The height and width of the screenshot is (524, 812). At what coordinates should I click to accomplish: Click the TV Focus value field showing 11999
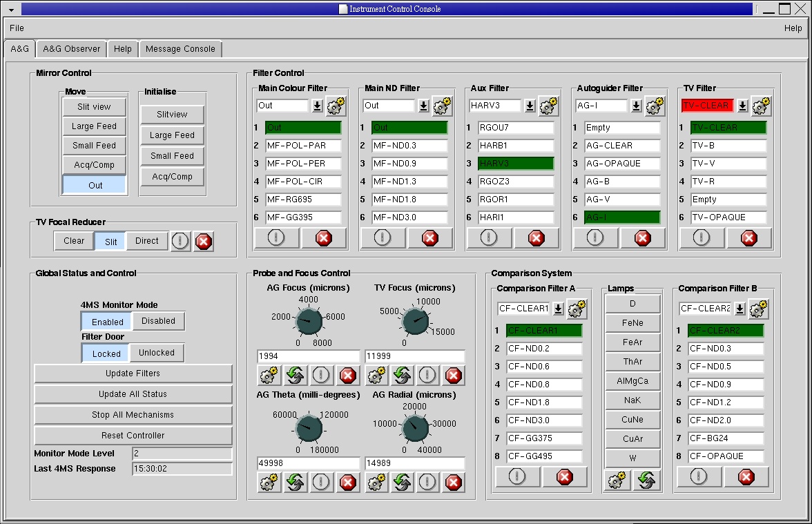(x=415, y=356)
